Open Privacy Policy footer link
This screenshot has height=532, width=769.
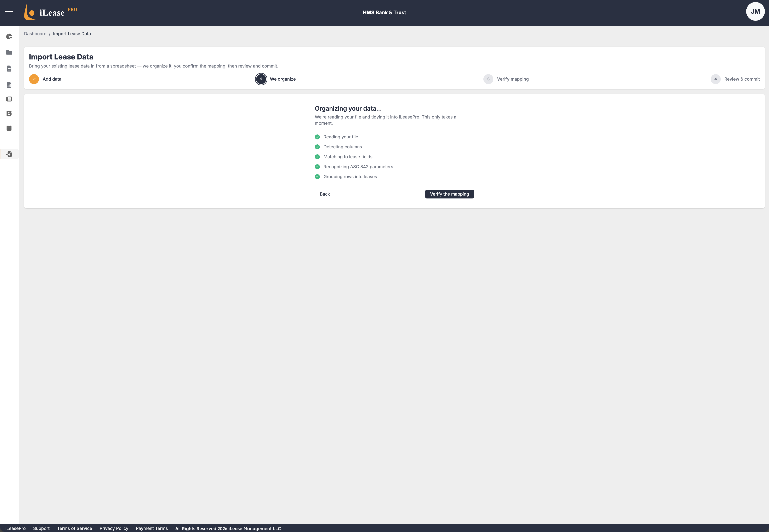click(114, 528)
